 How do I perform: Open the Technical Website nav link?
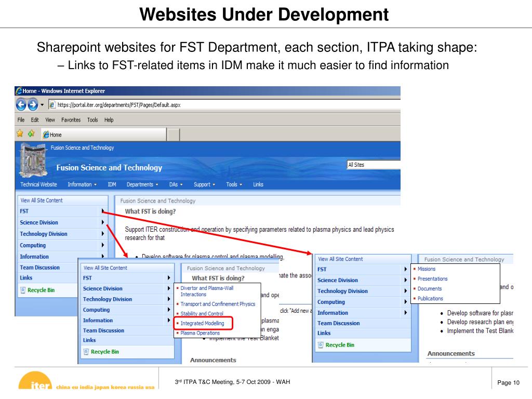(38, 184)
